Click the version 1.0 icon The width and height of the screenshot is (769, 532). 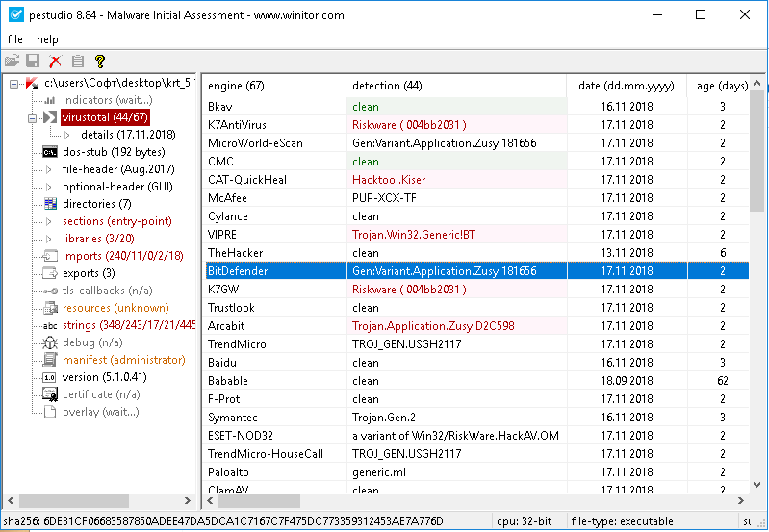point(49,377)
